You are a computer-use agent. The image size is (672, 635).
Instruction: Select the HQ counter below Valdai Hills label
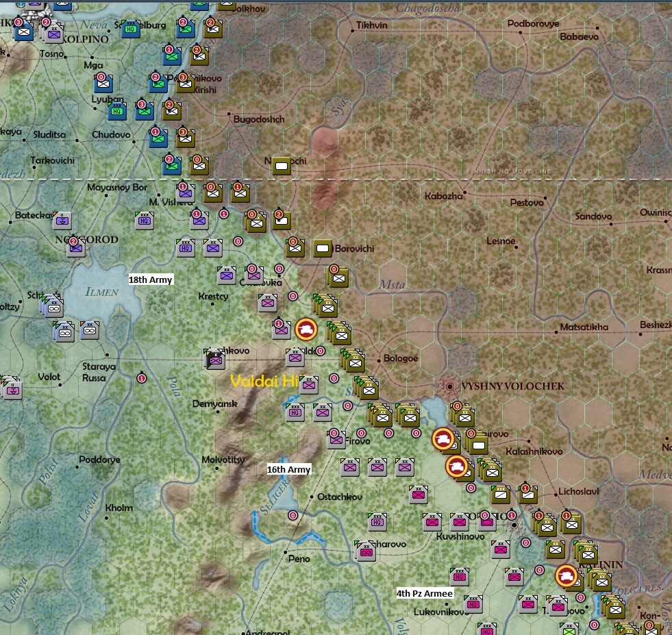click(295, 412)
